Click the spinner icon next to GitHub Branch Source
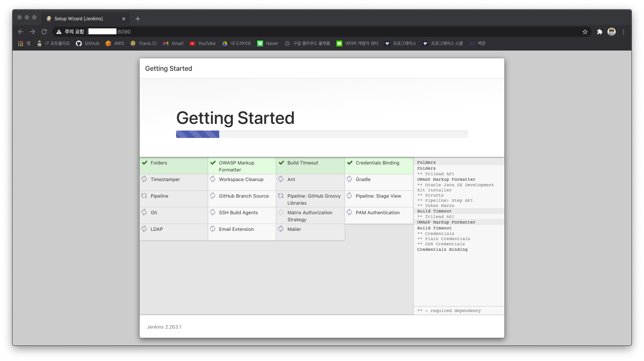Image resolution: width=644 pixels, height=361 pixels. (x=213, y=196)
